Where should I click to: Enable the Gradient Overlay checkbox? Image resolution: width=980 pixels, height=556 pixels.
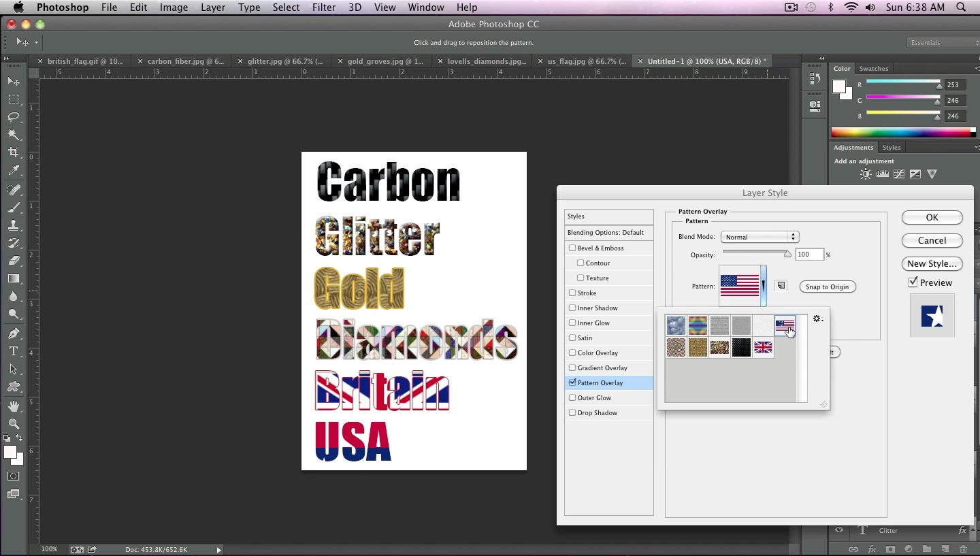[572, 367]
